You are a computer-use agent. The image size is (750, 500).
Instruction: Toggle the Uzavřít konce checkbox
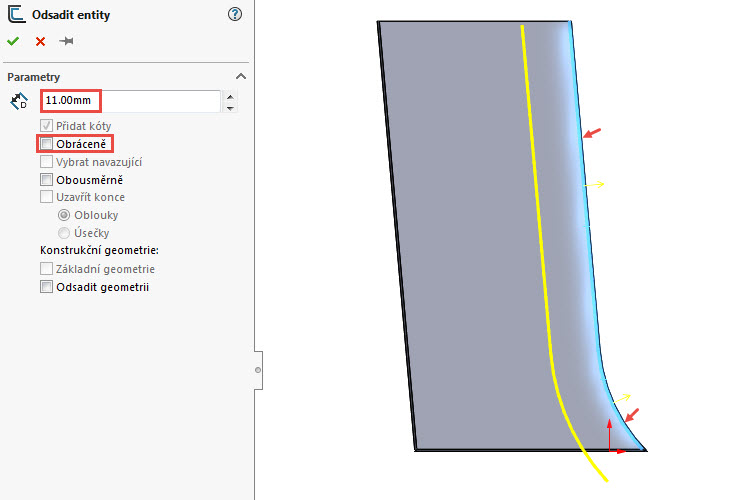46,197
